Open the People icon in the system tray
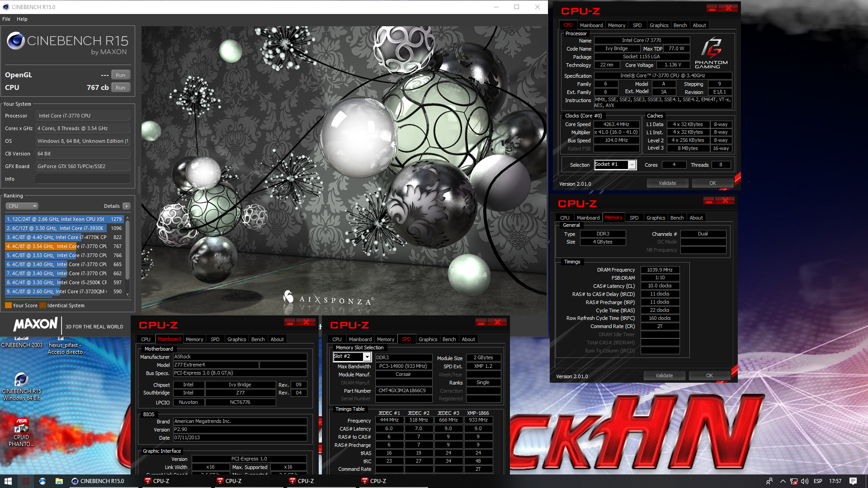 pos(769,481)
